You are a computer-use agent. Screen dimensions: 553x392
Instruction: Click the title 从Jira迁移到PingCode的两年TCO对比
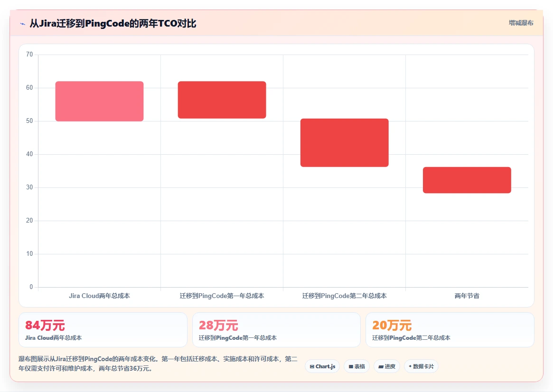113,24
